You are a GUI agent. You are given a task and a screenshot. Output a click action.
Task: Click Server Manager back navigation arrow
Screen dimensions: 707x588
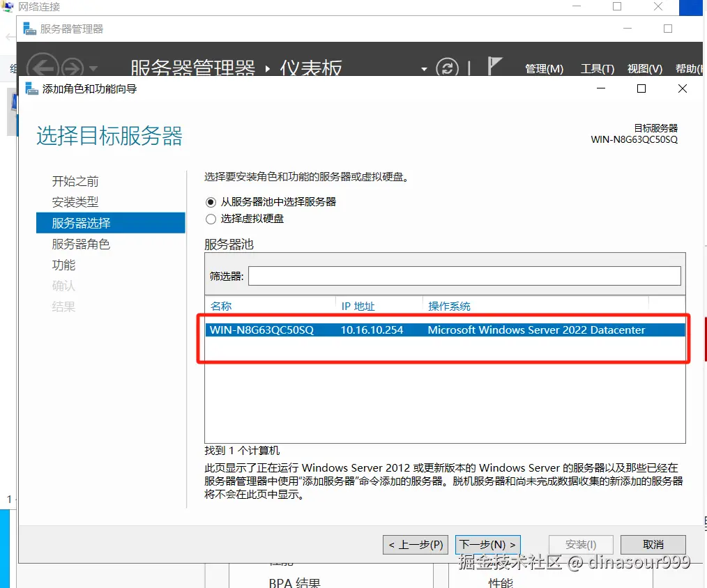43,68
